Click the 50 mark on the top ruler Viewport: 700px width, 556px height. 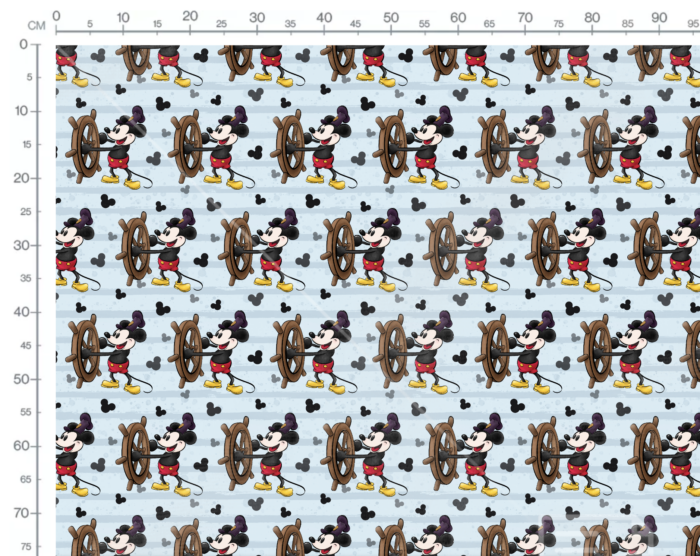click(391, 17)
